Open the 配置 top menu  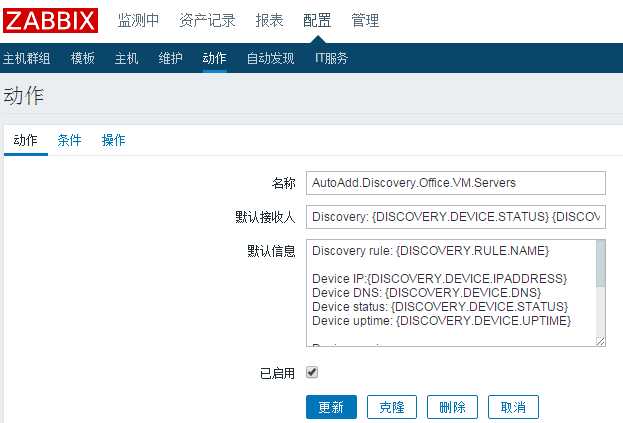(x=317, y=20)
